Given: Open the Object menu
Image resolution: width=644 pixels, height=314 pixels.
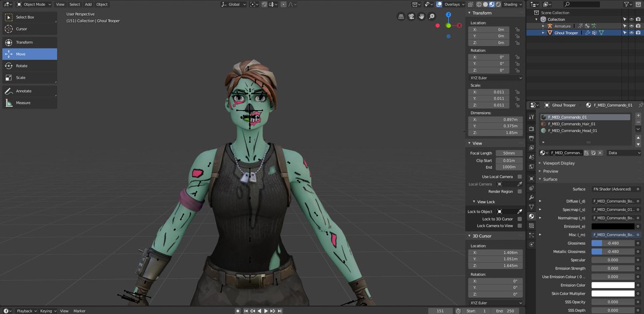Looking at the screenshot, I should pos(102,4).
